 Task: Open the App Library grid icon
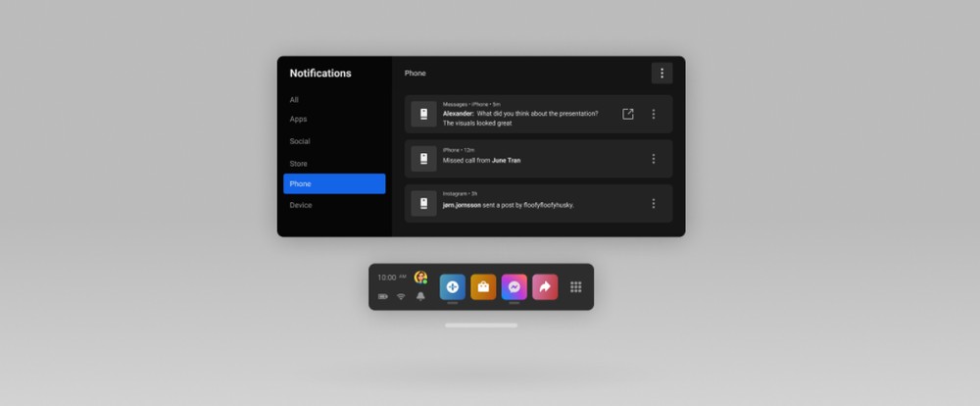(x=575, y=287)
